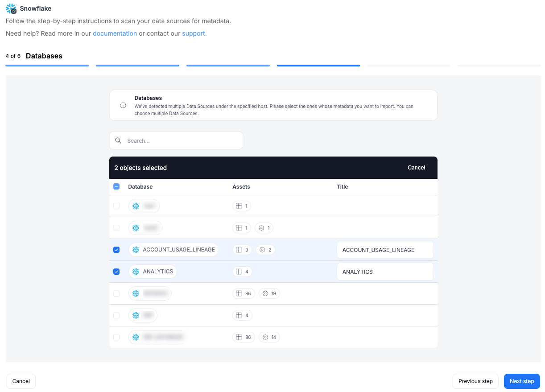Image resolution: width=545 pixels, height=392 pixels.
Task: Go back with Previous step button
Action: [x=475, y=381]
